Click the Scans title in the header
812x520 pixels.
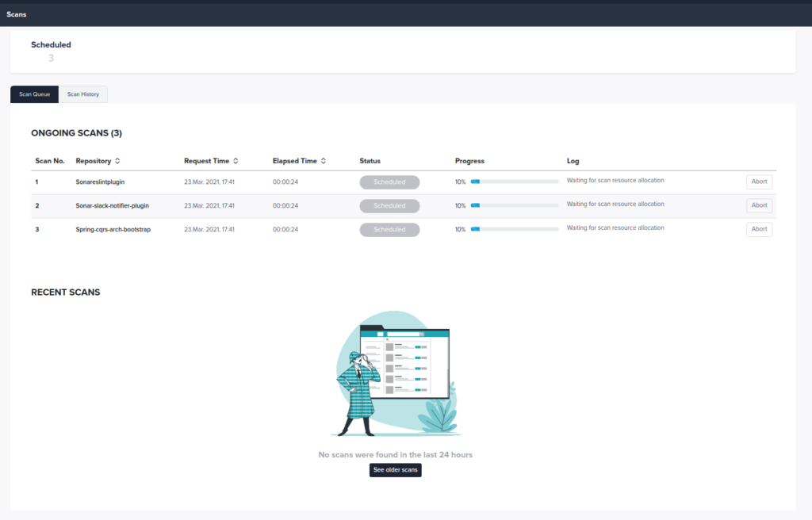tap(16, 14)
